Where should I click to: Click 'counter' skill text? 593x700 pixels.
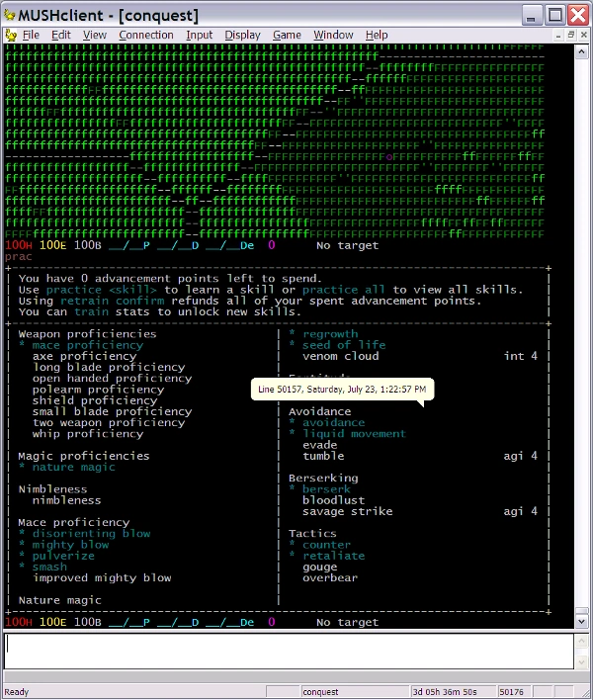(x=326, y=545)
